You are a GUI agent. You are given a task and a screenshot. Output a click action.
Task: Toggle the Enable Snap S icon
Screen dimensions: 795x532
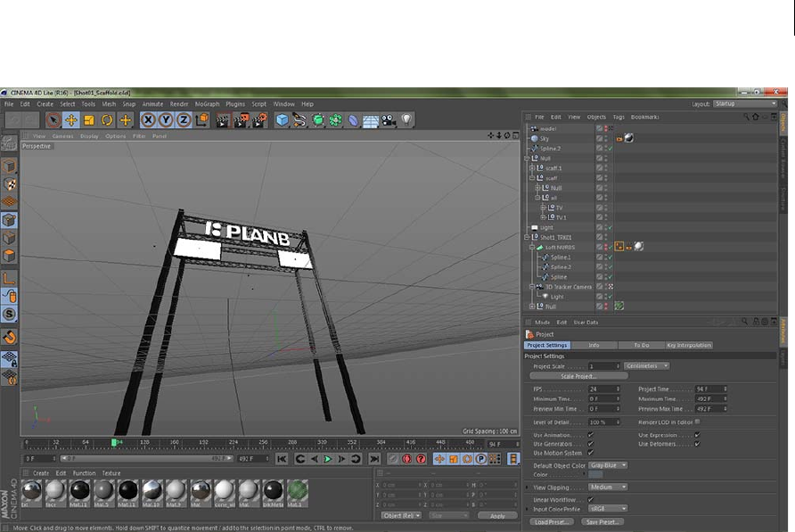tap(9, 315)
